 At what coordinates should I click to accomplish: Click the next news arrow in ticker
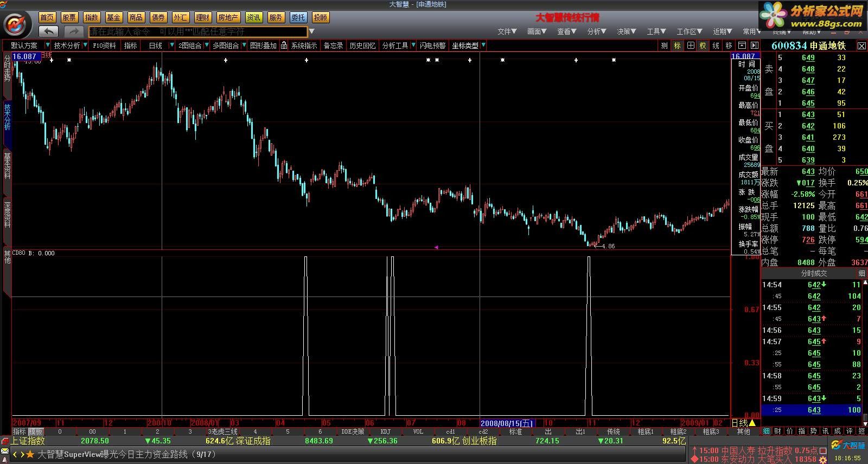coord(22,454)
